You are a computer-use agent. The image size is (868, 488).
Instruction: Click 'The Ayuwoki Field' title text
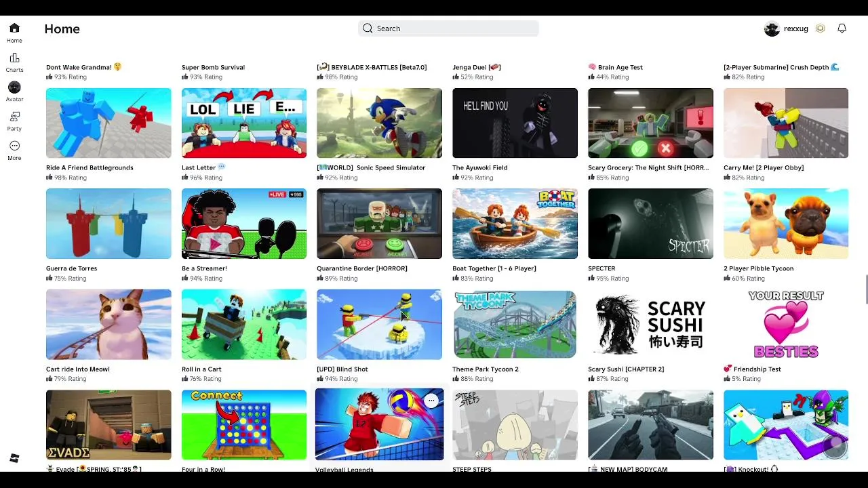[480, 167]
